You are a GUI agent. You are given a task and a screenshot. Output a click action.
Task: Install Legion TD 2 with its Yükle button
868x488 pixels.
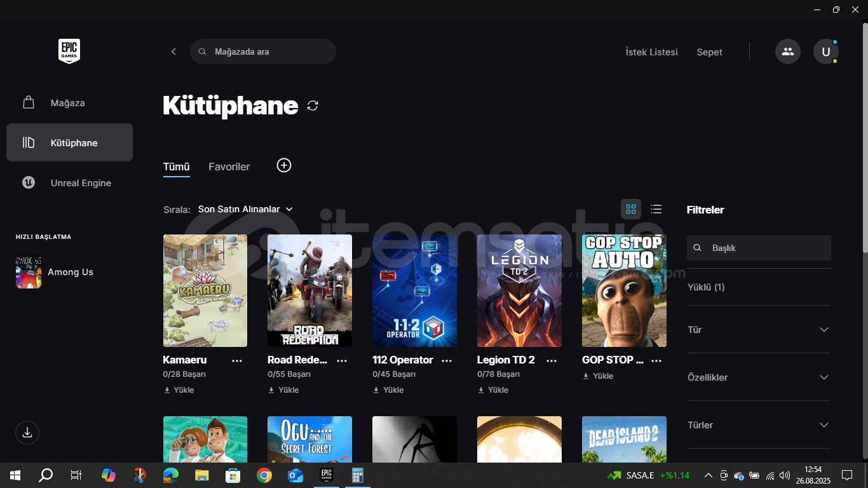[493, 390]
